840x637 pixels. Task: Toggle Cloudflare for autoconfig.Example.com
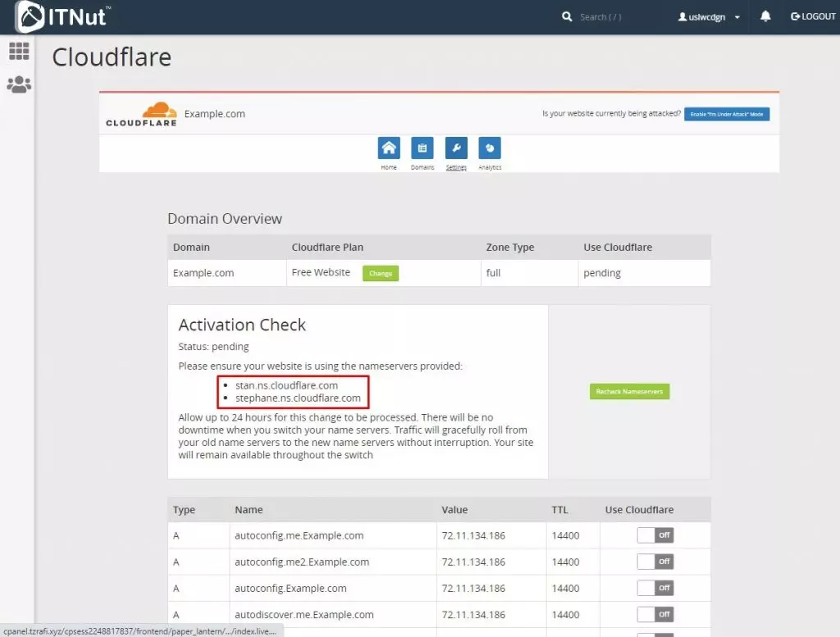[655, 588]
